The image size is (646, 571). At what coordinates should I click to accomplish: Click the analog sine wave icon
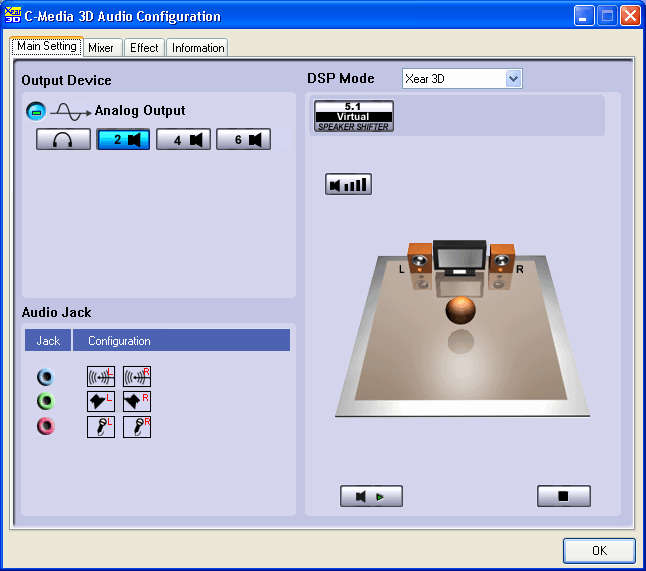[x=70, y=112]
